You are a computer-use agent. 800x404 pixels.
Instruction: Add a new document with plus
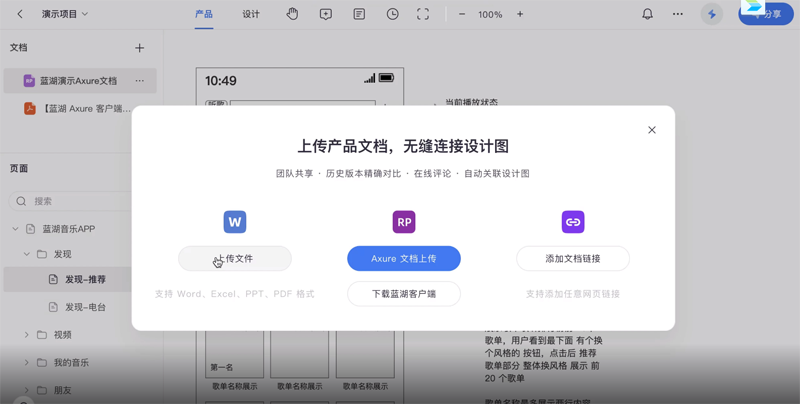[x=139, y=48]
